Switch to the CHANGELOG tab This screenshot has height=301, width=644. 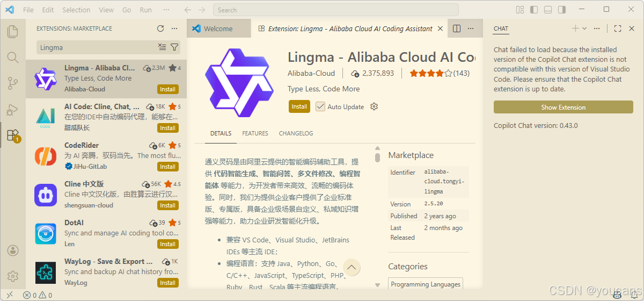[296, 133]
